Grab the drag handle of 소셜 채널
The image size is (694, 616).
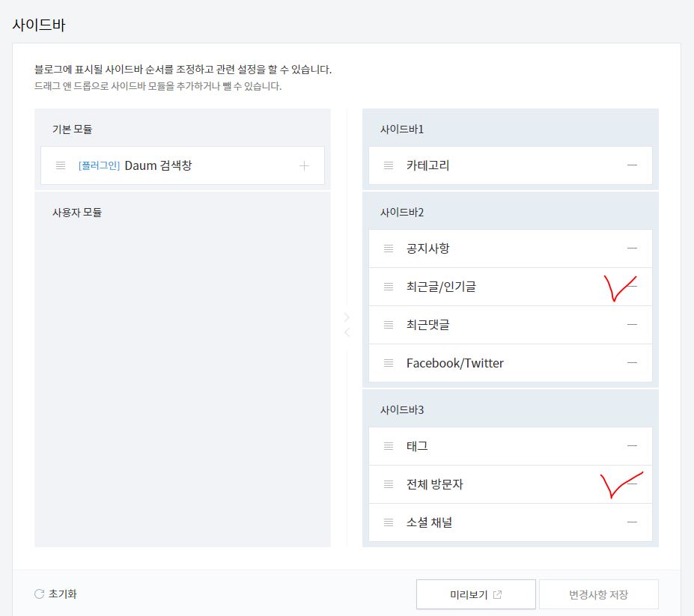388,522
